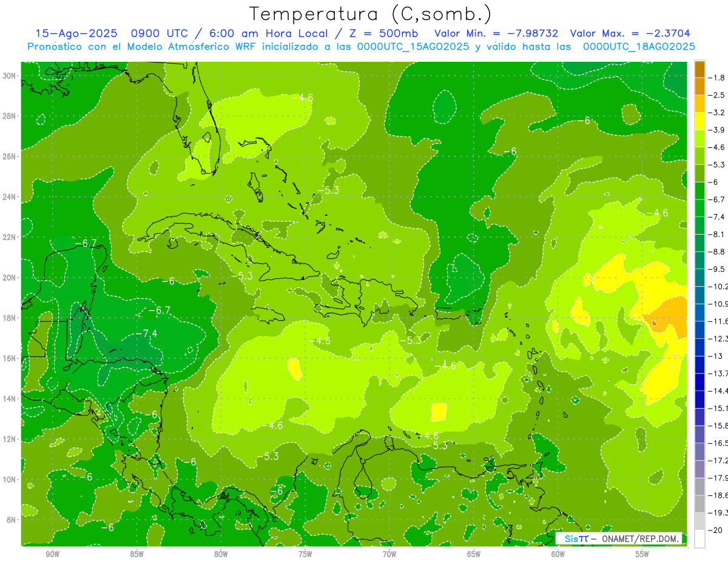Click the 12N latitude axis label
Screen dimensions: 728x562
pos(9,439)
